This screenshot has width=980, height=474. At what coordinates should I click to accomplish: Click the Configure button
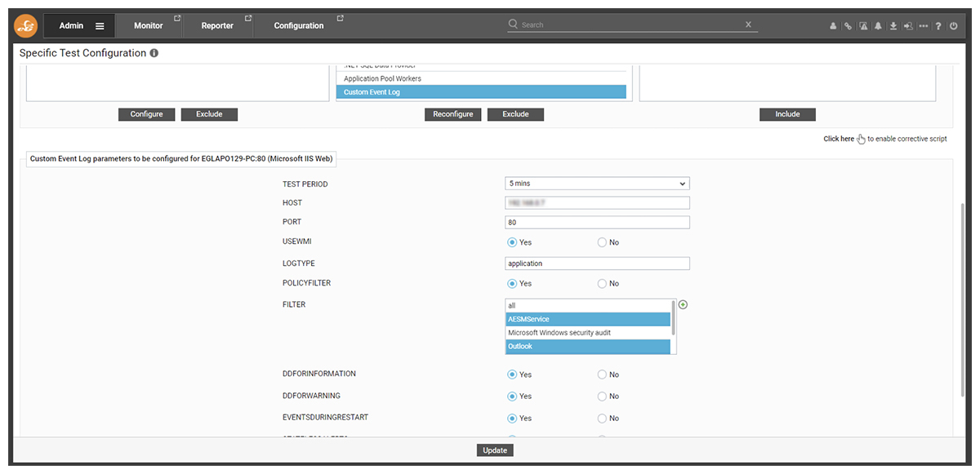147,114
